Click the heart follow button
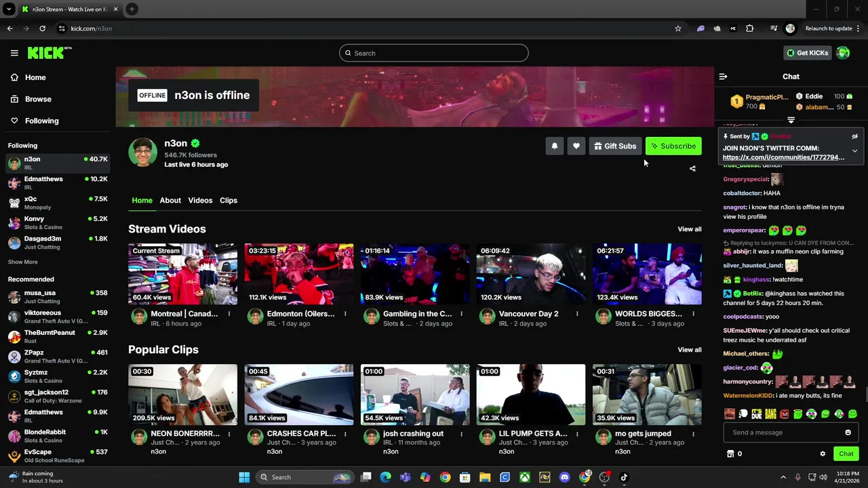Image resolution: width=868 pixels, height=488 pixels. 576,146
